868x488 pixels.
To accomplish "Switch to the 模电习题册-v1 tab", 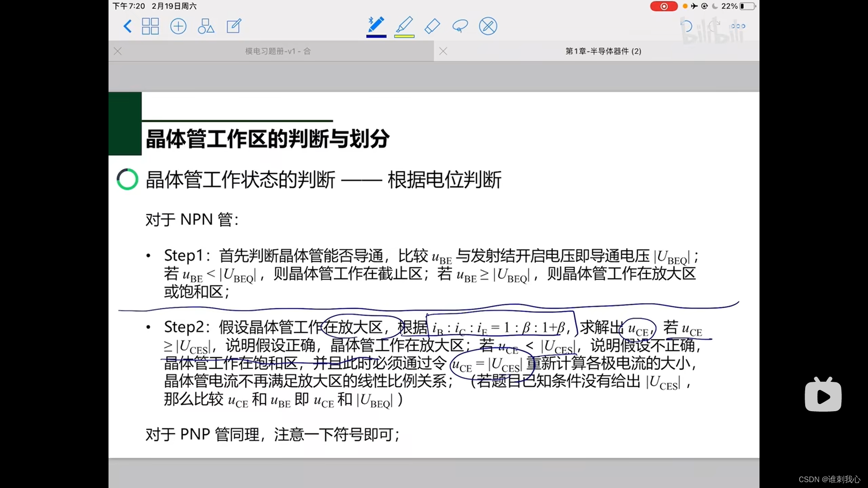I will (278, 51).
